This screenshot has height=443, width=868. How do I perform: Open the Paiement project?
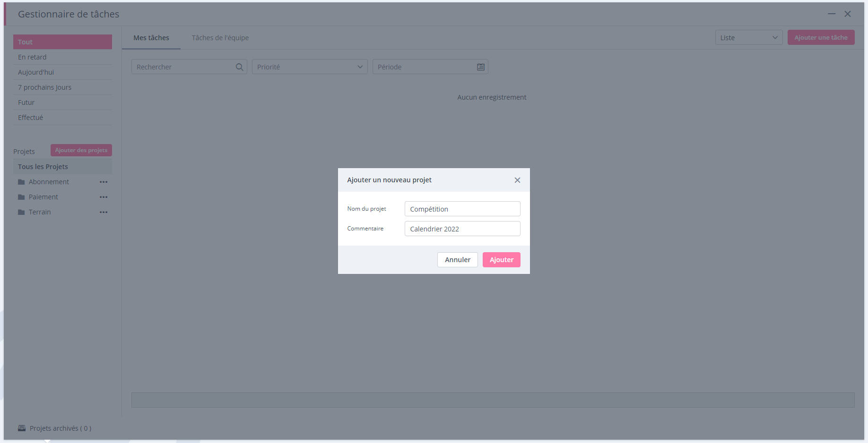point(43,197)
